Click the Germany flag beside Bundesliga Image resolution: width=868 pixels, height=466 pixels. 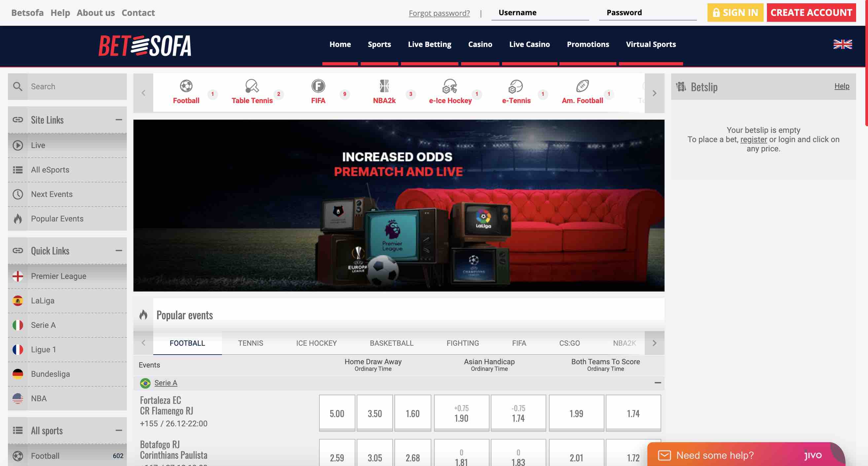[x=18, y=374]
